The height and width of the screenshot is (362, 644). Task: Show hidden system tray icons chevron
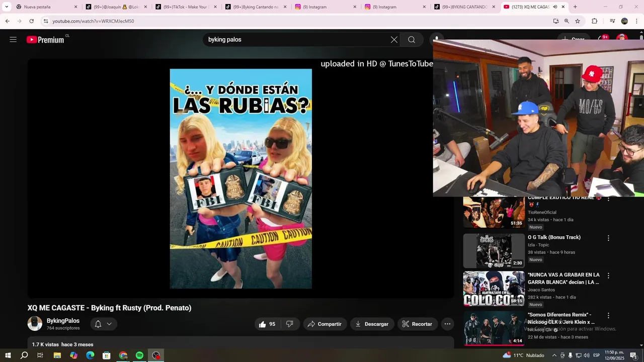[x=554, y=355]
